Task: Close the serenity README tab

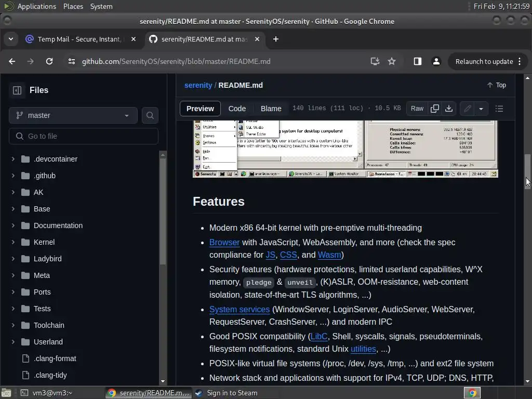Action: click(257, 39)
